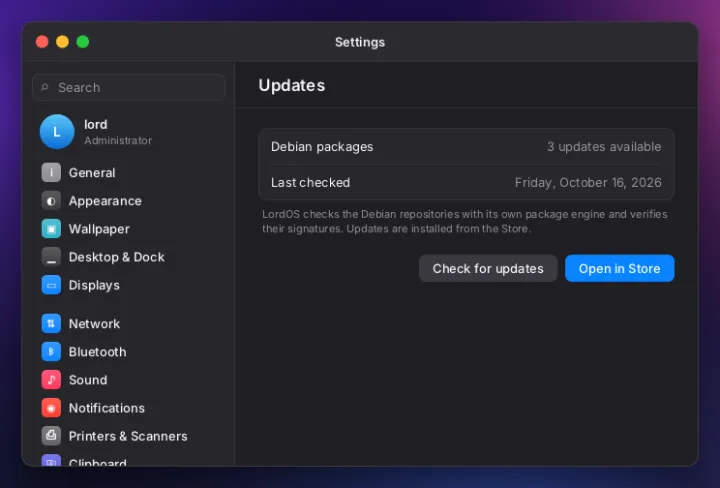Click the Notifications red icon
720x488 pixels.
coord(51,408)
